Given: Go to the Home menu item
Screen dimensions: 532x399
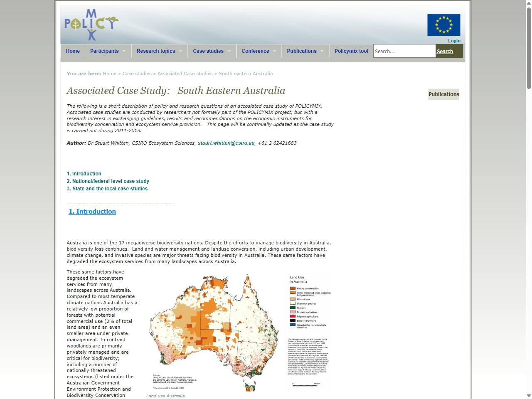Looking at the screenshot, I should click(73, 51).
